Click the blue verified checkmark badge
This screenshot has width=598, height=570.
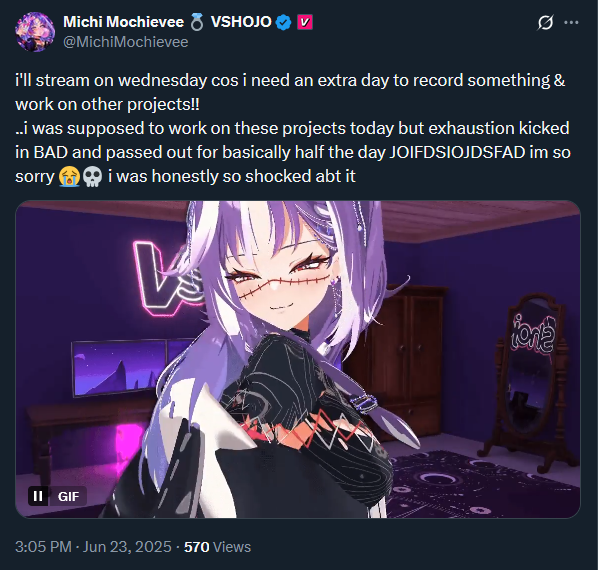point(283,22)
